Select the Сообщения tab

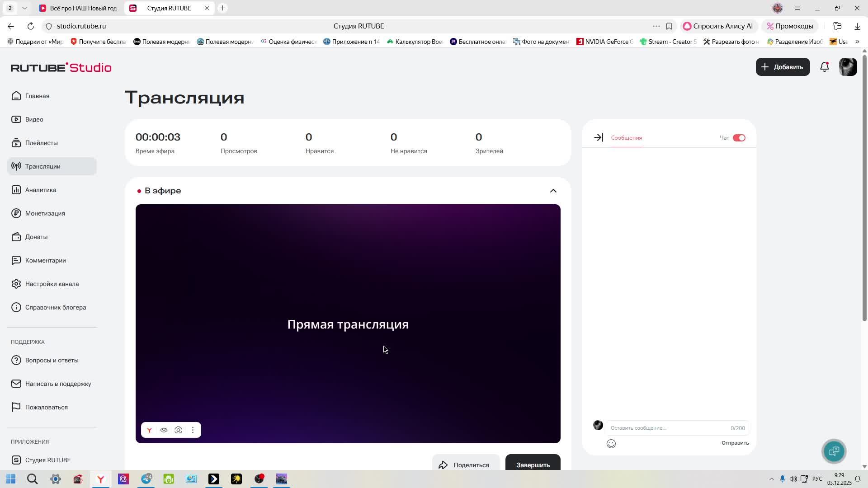coord(626,138)
